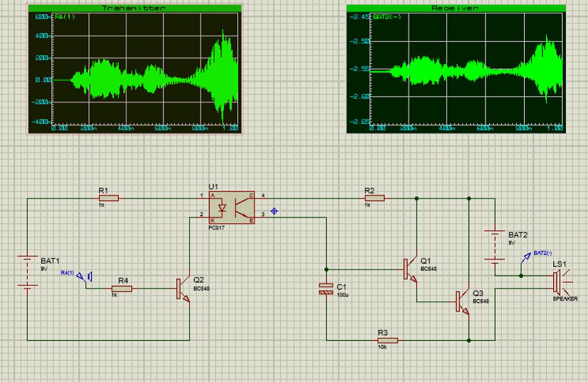Click pin 4 collector label C on U1
Screen dimensions: 588x382
tap(252, 195)
